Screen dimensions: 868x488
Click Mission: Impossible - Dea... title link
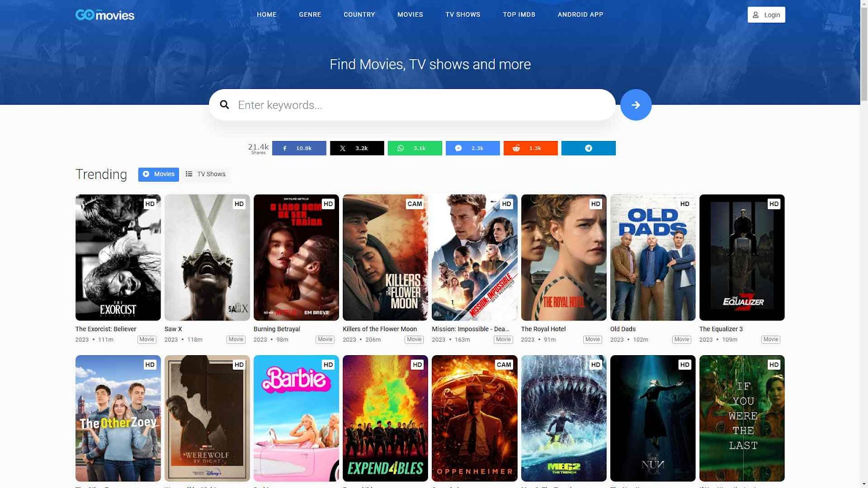[x=470, y=329]
